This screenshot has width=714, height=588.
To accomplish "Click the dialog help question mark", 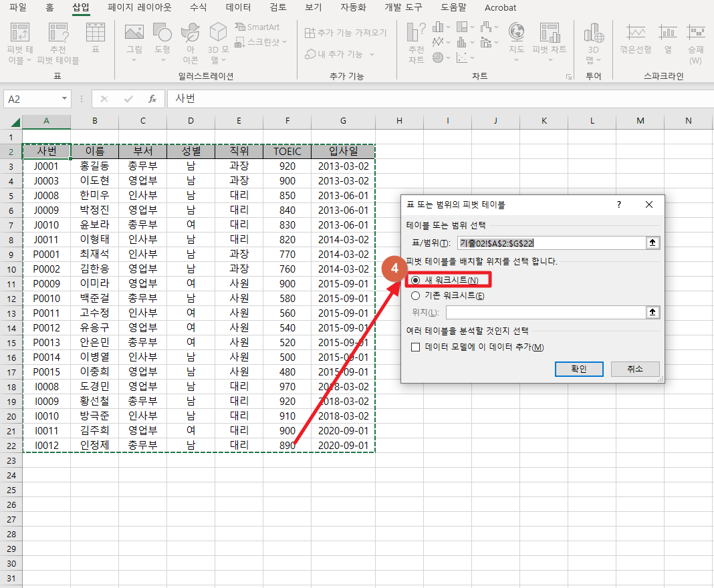I will click(x=619, y=205).
